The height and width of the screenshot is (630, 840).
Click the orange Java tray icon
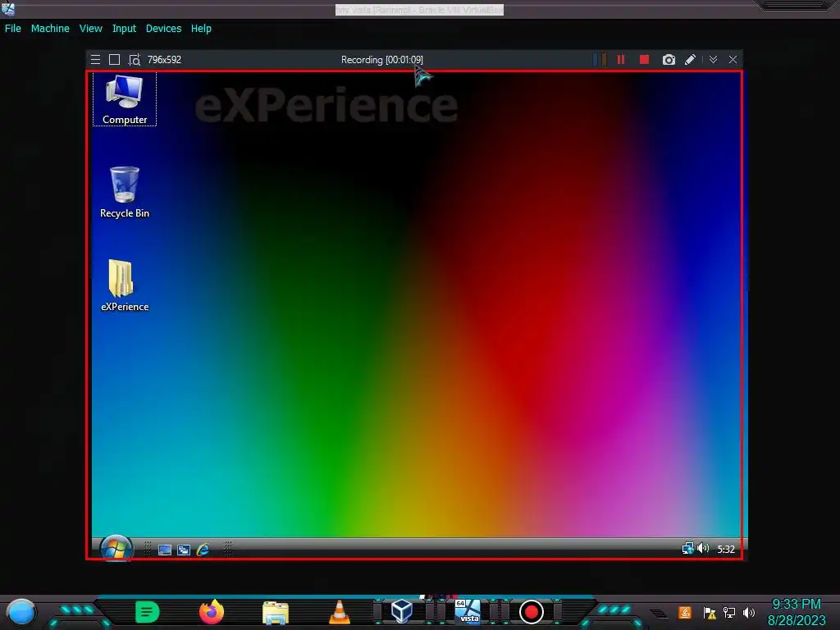[x=685, y=612]
